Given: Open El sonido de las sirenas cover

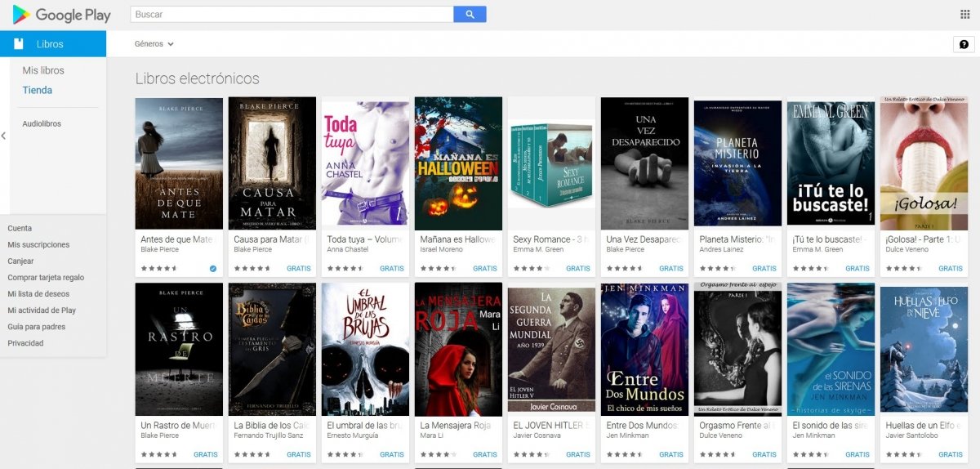Looking at the screenshot, I should (x=831, y=350).
